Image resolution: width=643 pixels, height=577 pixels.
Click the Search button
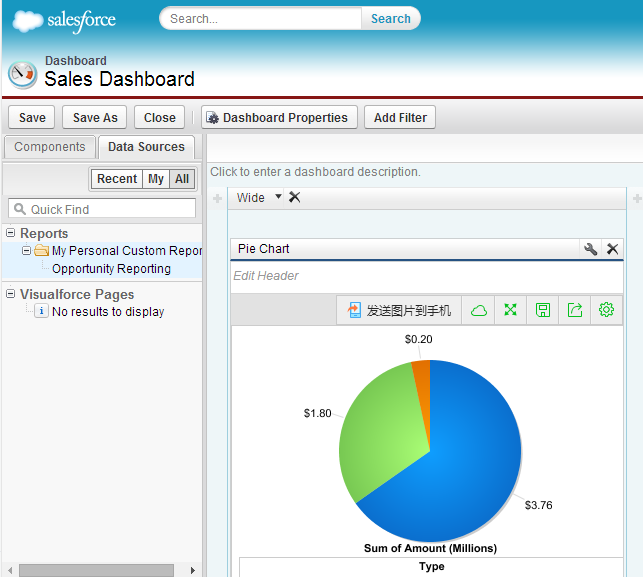click(x=391, y=18)
